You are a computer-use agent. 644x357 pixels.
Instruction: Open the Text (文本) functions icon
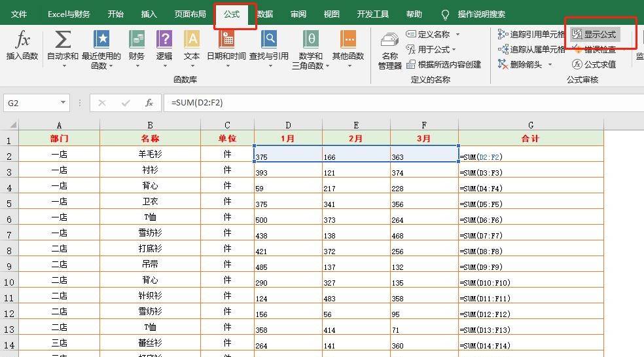(x=192, y=40)
